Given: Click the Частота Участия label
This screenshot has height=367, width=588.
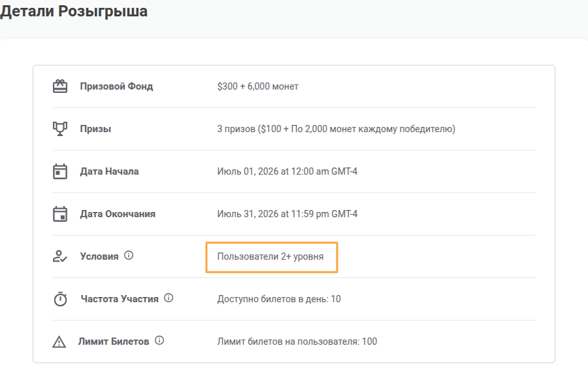Looking at the screenshot, I should pyautogui.click(x=120, y=299).
